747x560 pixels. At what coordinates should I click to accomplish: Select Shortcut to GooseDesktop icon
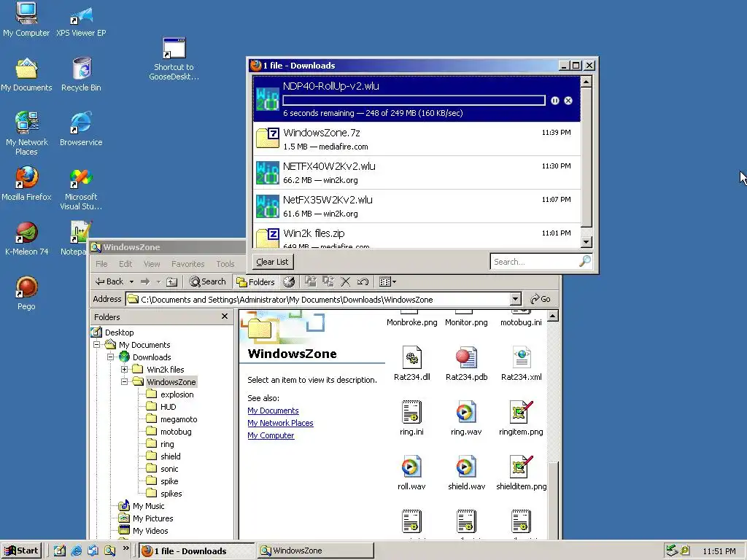coord(174,59)
